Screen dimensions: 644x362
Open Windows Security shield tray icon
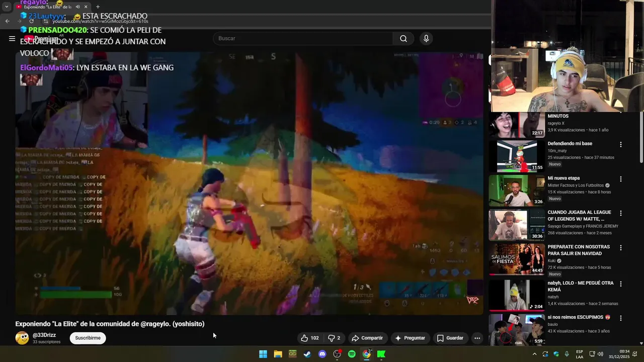point(556,354)
